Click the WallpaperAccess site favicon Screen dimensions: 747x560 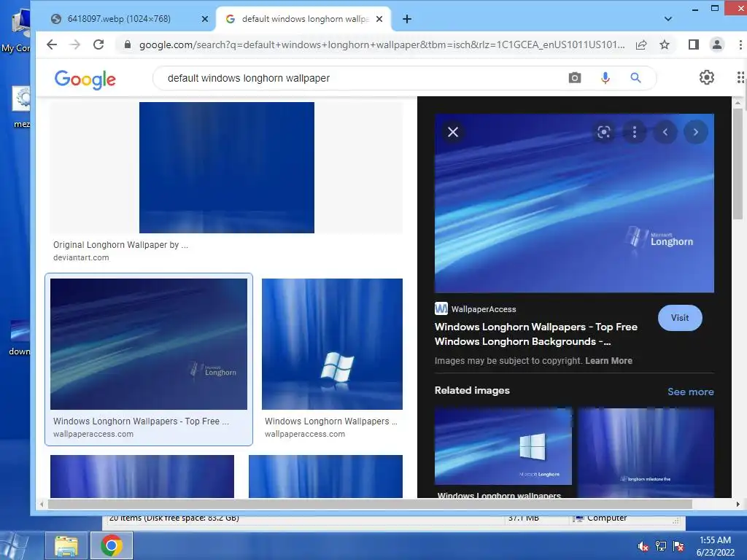click(x=441, y=308)
